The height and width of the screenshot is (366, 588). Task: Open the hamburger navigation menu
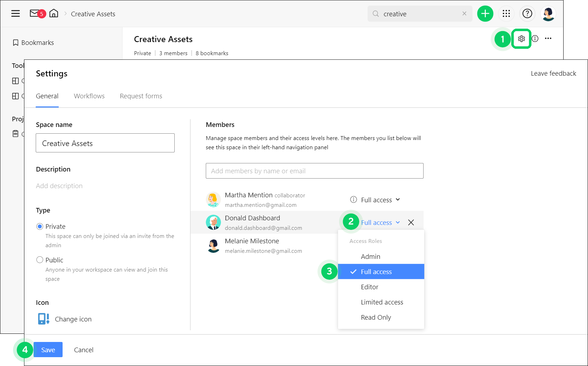pyautogui.click(x=16, y=14)
